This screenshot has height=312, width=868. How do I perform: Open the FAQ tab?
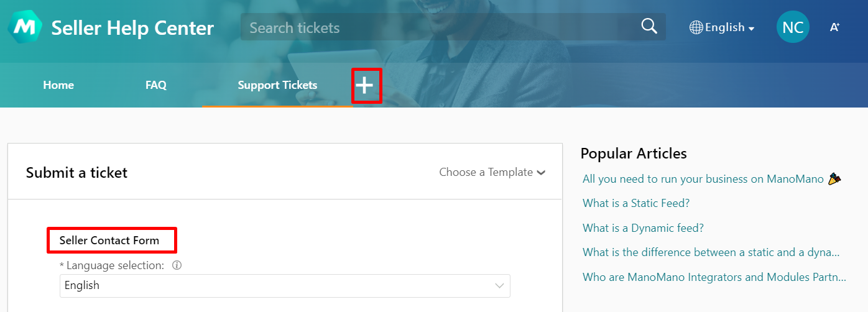[156, 85]
